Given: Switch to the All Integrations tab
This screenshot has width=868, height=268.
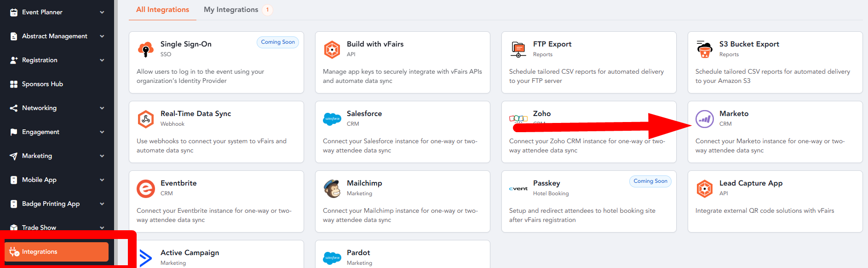Looking at the screenshot, I should click(x=162, y=10).
